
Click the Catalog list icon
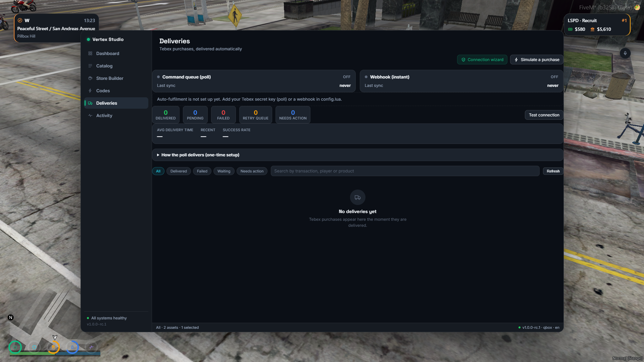90,66
